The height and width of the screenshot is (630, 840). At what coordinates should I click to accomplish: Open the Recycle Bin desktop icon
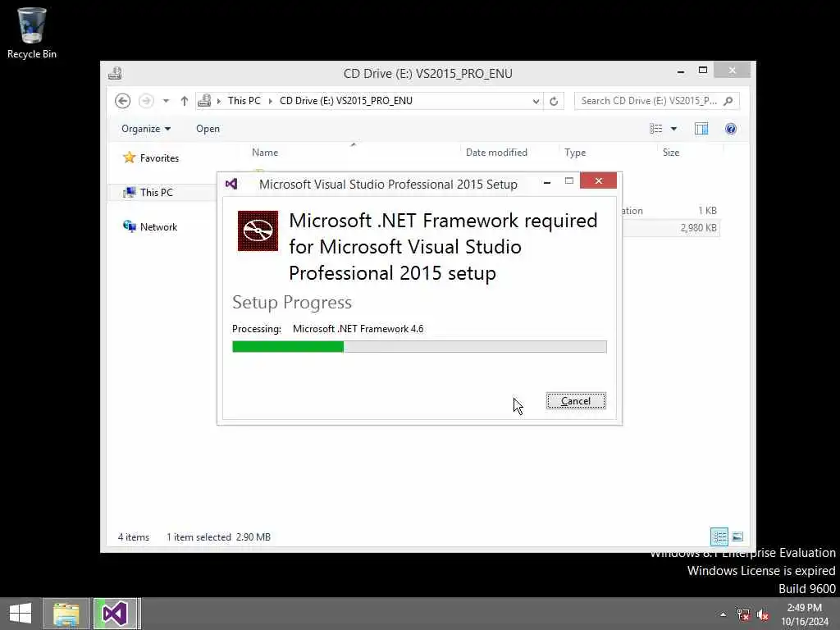click(32, 33)
